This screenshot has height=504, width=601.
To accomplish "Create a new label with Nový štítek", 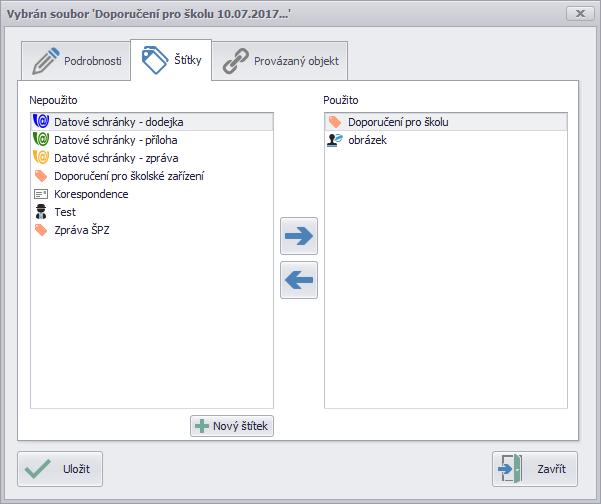I will click(232, 426).
